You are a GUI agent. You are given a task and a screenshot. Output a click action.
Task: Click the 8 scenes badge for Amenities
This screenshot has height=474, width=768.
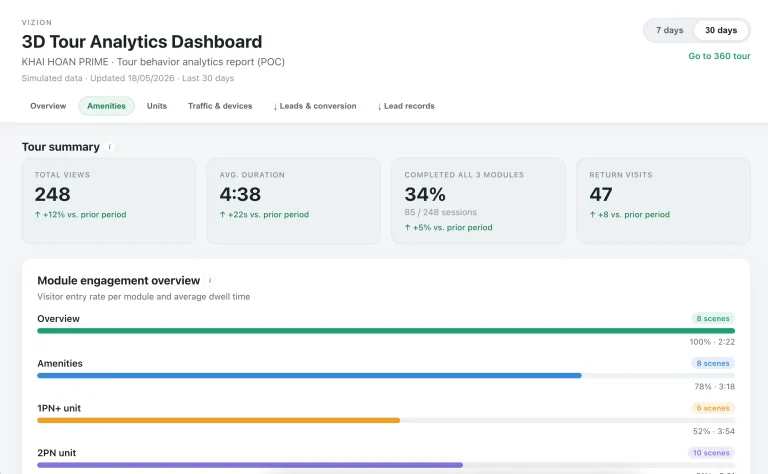pyautogui.click(x=713, y=363)
